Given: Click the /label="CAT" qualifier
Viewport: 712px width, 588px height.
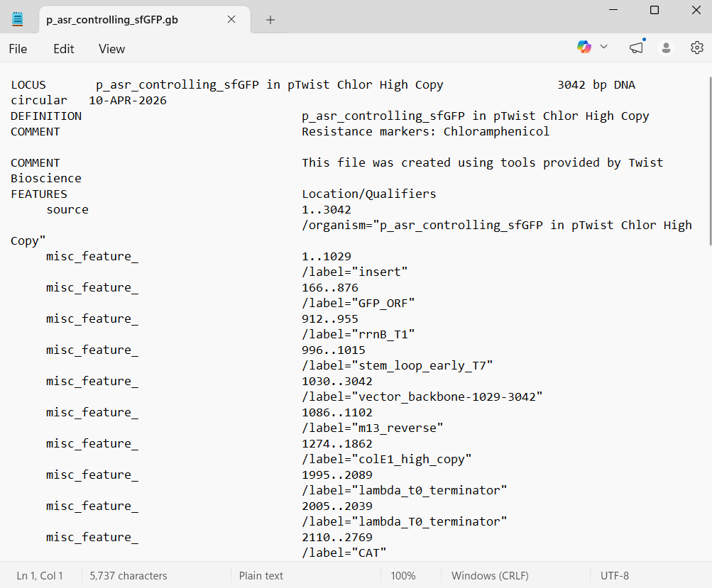Looking at the screenshot, I should (344, 553).
